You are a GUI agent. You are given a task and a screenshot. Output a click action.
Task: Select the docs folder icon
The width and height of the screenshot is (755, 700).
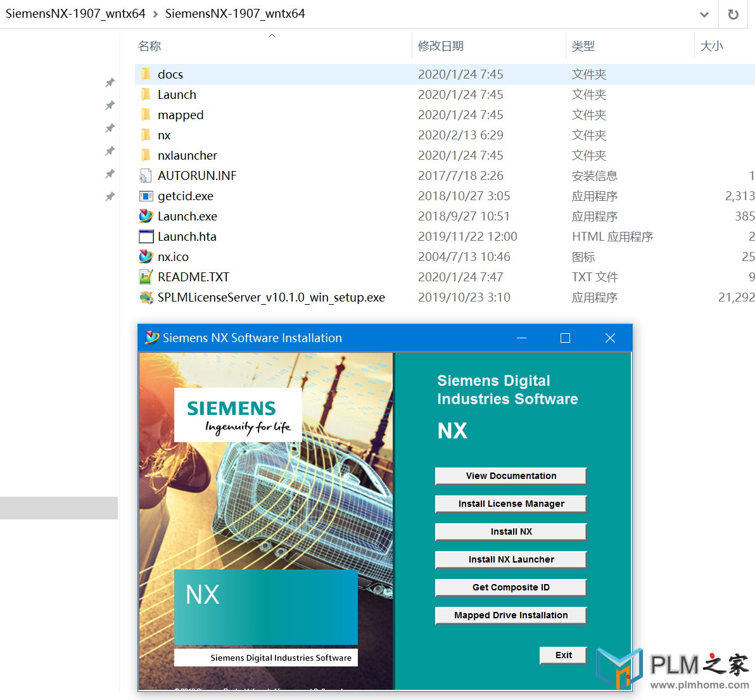coord(146,74)
